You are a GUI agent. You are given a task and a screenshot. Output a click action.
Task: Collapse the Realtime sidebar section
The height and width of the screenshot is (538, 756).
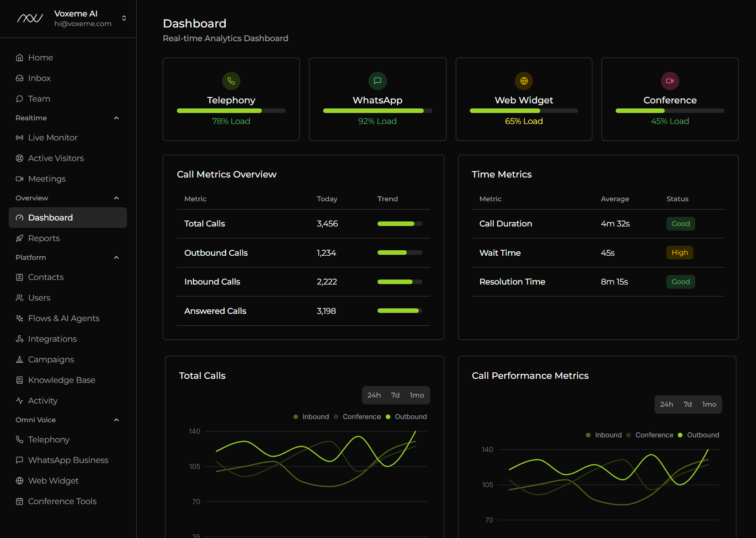pyautogui.click(x=117, y=118)
